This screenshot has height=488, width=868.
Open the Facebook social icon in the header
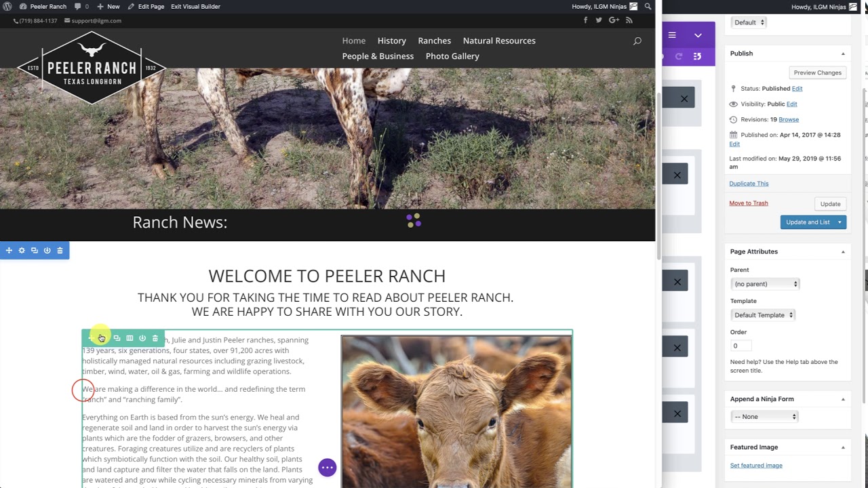(x=585, y=20)
